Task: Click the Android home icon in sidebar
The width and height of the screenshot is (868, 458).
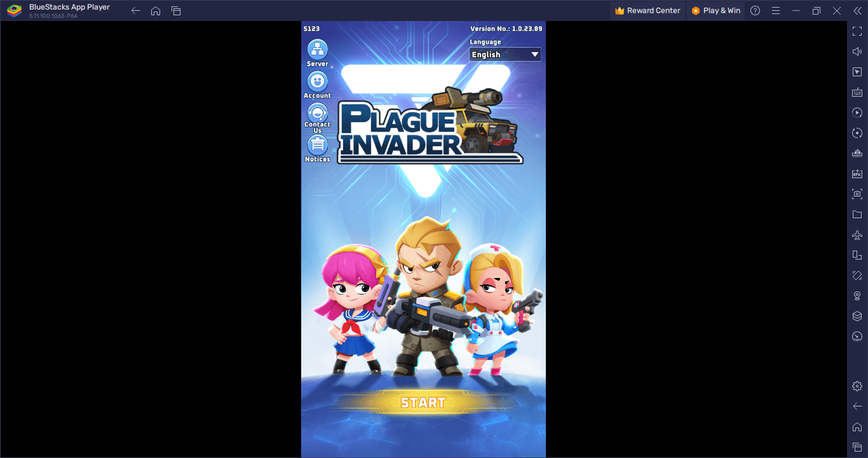Action: point(857,427)
